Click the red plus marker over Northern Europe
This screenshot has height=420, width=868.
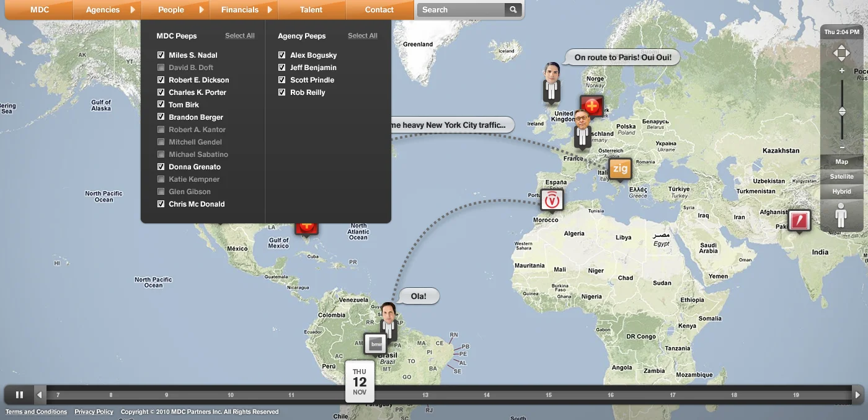click(591, 106)
